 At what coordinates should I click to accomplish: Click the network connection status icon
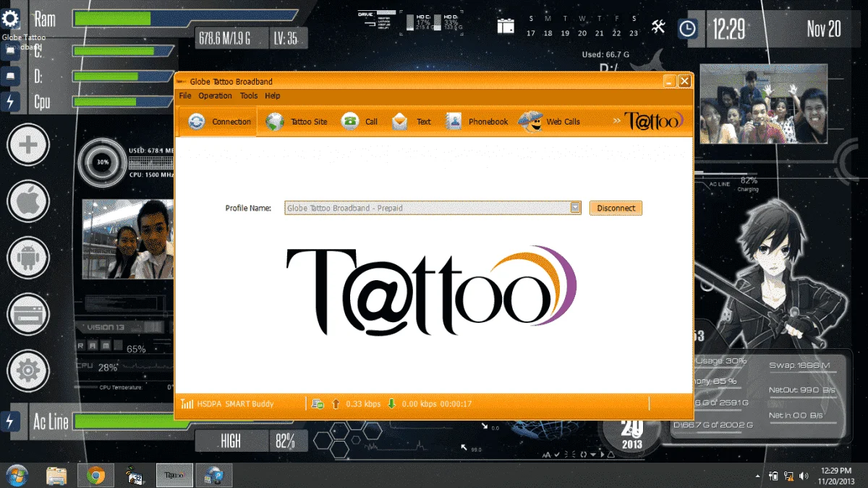318,404
